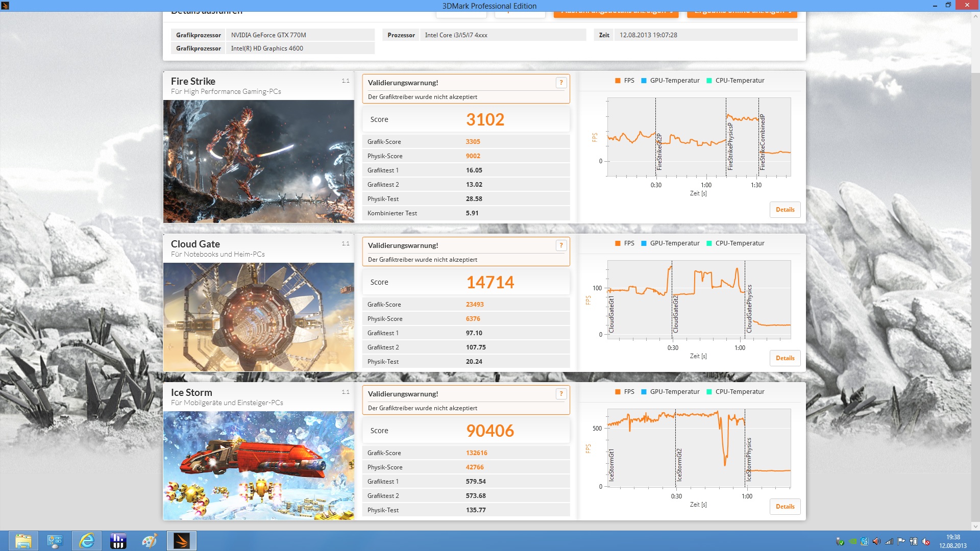Select the FireStrikeCombinedP marker in the chart
Image resolution: width=980 pixels, height=551 pixels.
point(763,142)
